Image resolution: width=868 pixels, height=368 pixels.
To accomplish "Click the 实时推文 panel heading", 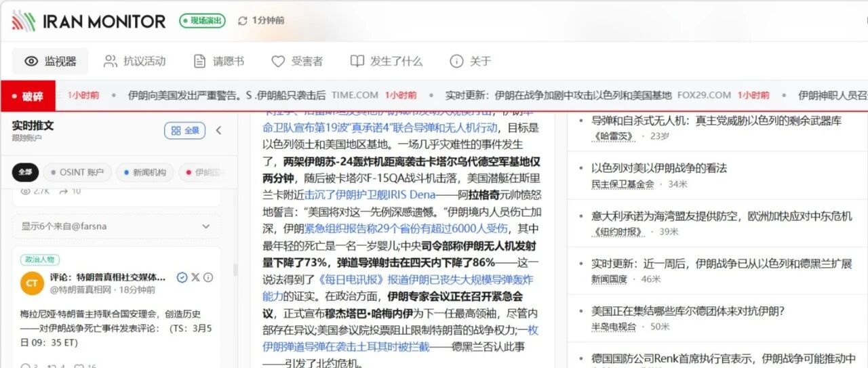I will (33, 125).
